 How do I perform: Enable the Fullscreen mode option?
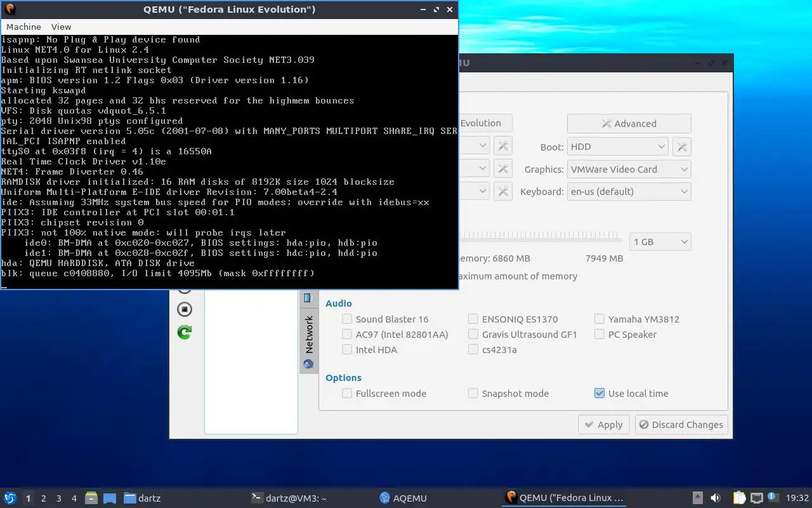[347, 394]
